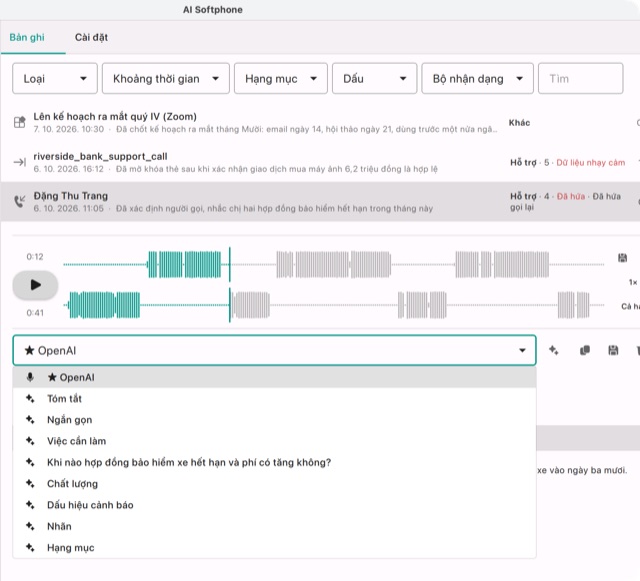This screenshot has height=581, width=640.
Task: Click the sparkle icon beside Chất lượng
Action: click(x=30, y=483)
